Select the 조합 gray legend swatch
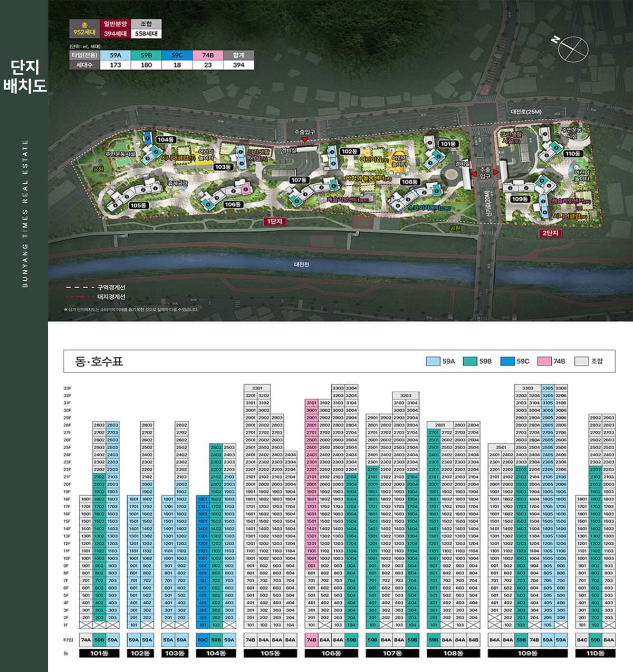The width and height of the screenshot is (633, 672). 581,362
